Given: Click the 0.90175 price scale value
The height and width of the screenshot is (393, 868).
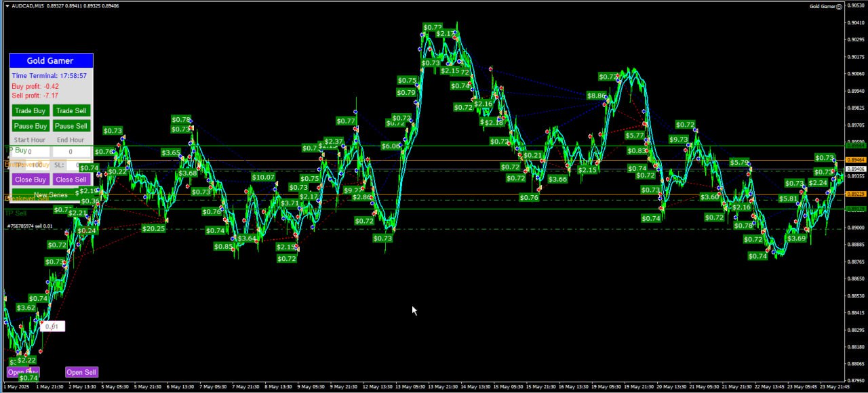Looking at the screenshot, I should (857, 56).
